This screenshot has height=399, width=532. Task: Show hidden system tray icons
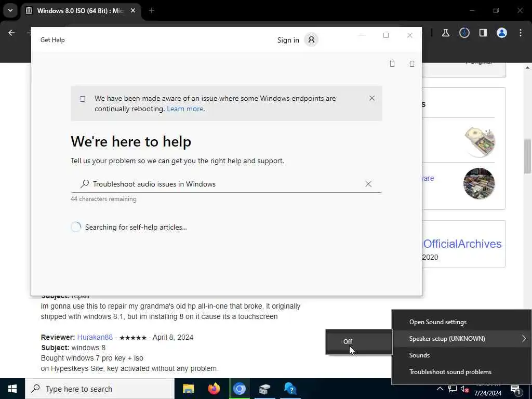[x=440, y=389]
